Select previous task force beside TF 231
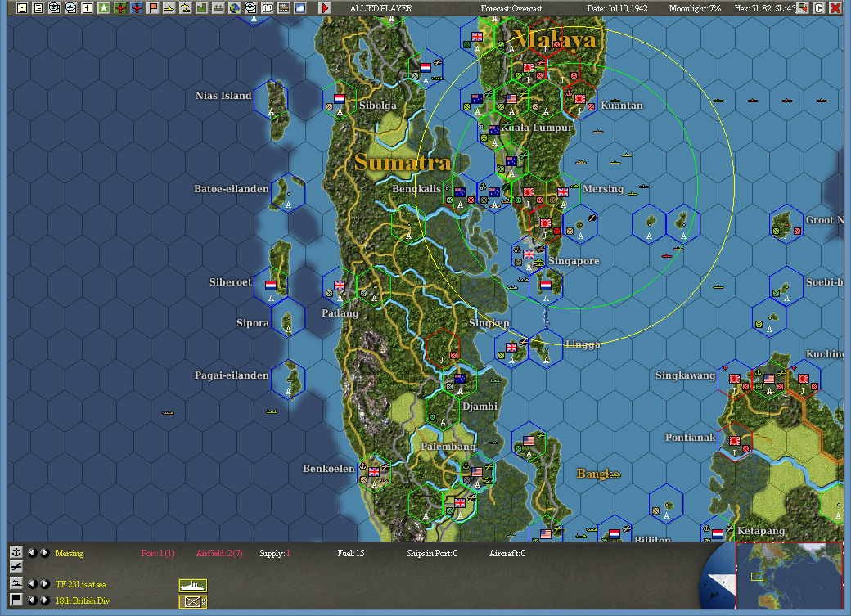This screenshot has width=851, height=616. pos(33,584)
